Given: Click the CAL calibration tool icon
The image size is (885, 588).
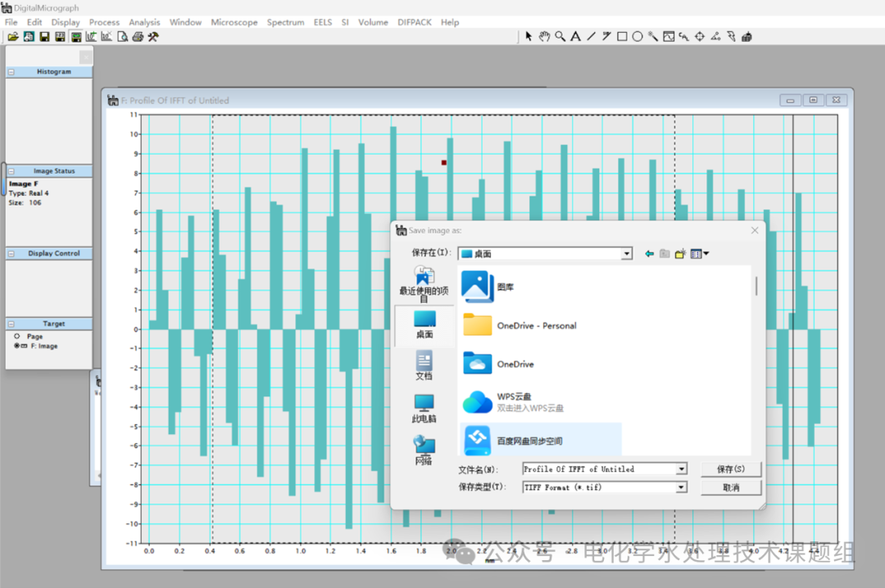Looking at the screenshot, I should click(684, 36).
